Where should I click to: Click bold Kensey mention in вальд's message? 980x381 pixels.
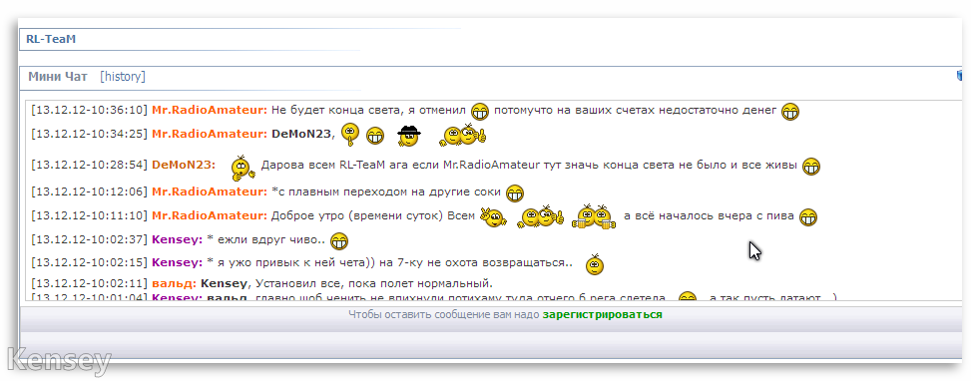click(x=224, y=283)
